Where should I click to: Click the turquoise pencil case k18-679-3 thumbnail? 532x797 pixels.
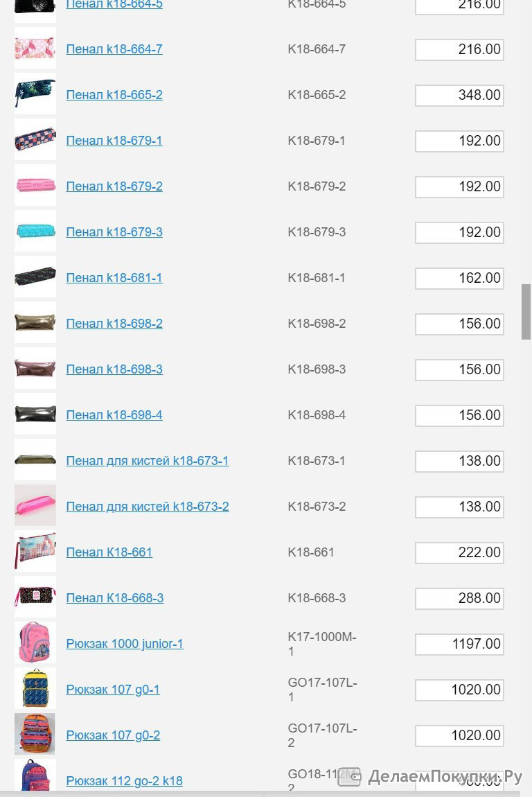pos(35,231)
